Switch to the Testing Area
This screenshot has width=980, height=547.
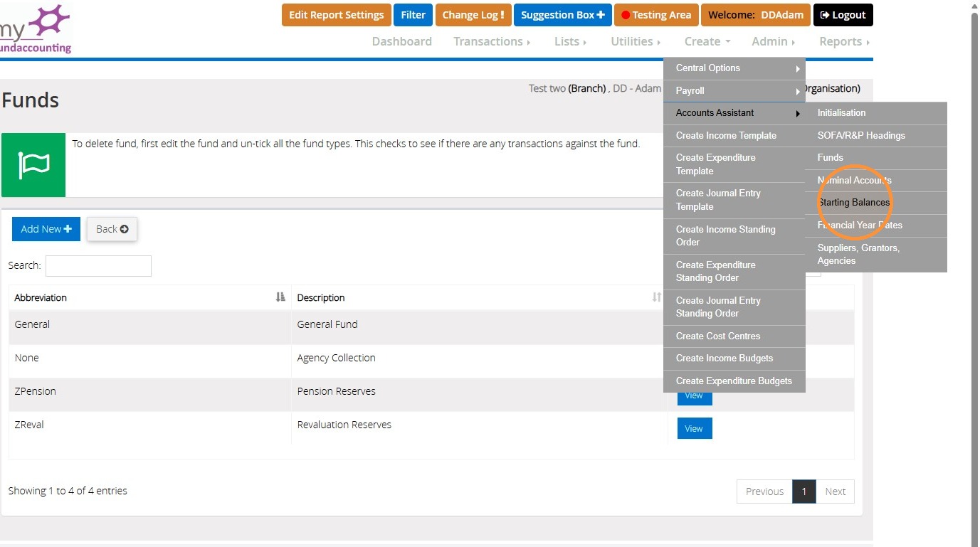pos(656,15)
